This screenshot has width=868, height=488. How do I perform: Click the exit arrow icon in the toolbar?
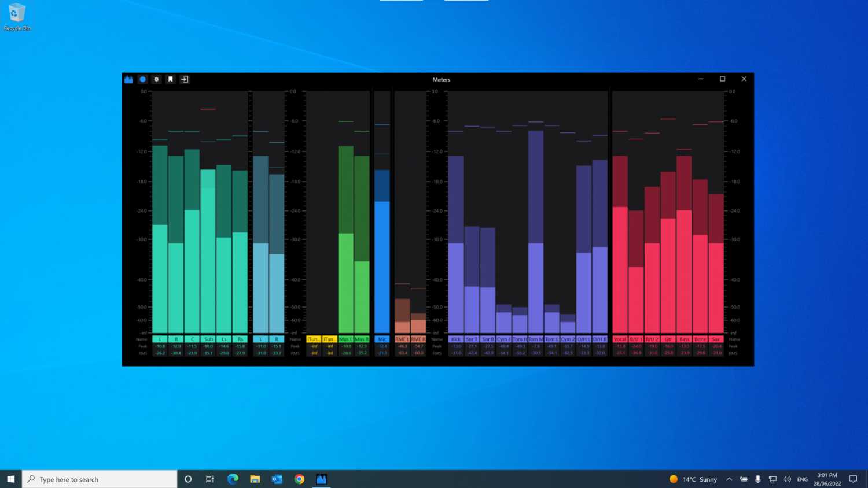(x=184, y=79)
